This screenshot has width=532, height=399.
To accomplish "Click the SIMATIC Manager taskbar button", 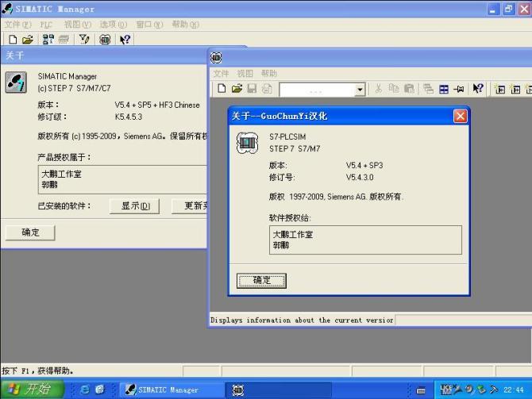I will tap(172, 389).
